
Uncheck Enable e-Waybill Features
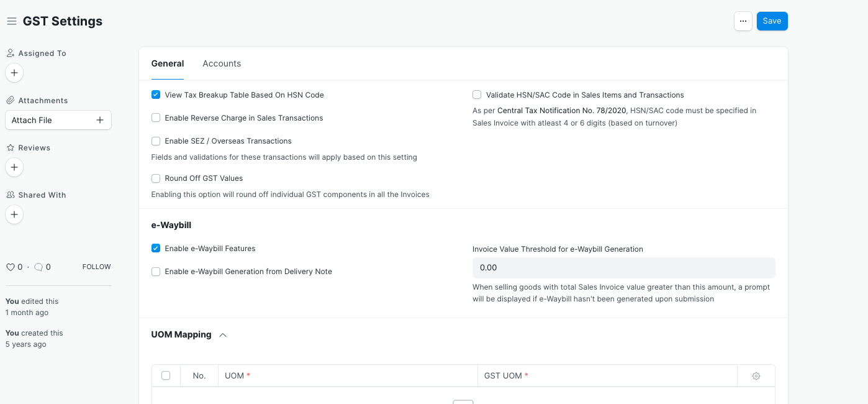pyautogui.click(x=156, y=249)
